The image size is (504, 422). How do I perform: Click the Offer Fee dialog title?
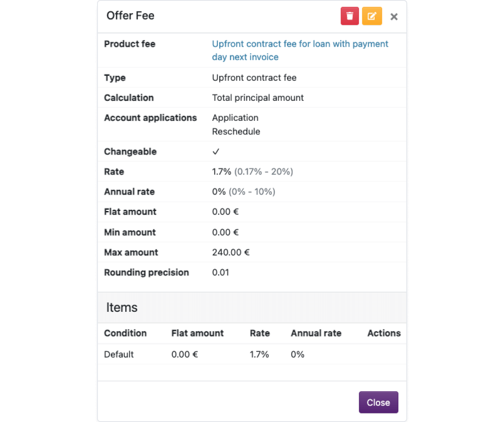131,16
